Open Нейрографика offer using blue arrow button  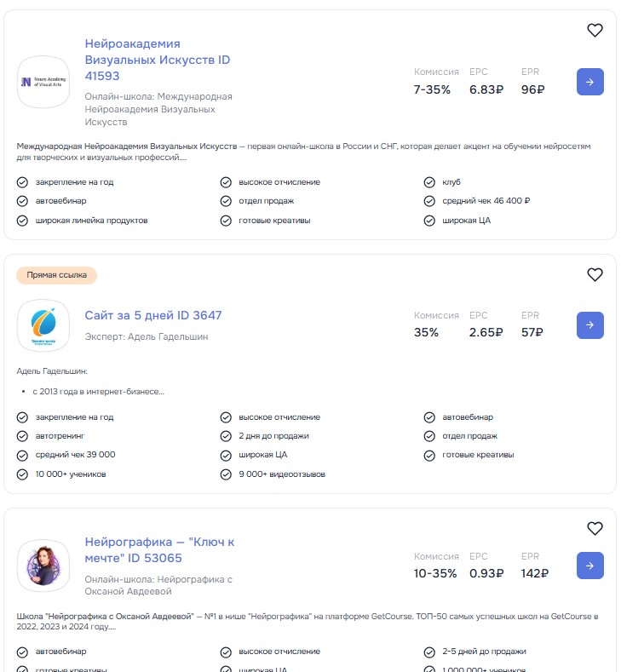pos(590,566)
